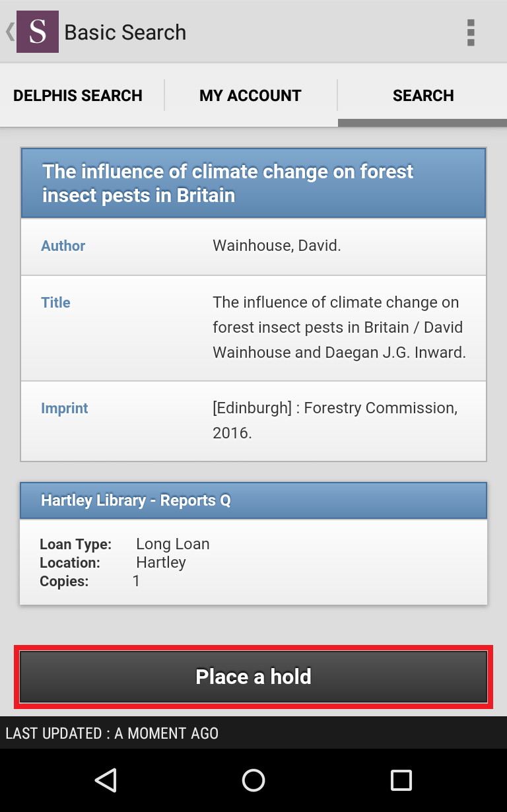This screenshot has height=812, width=507.
Task: Select the Hartley location entry
Action: pyautogui.click(x=160, y=562)
